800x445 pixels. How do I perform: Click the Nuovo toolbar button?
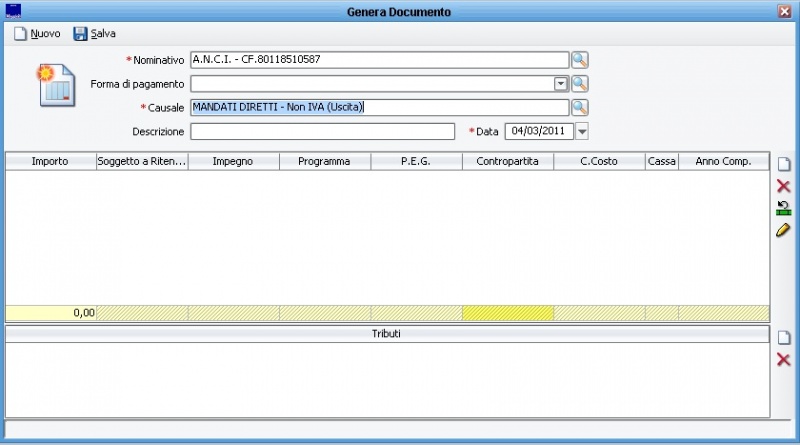tap(37, 33)
